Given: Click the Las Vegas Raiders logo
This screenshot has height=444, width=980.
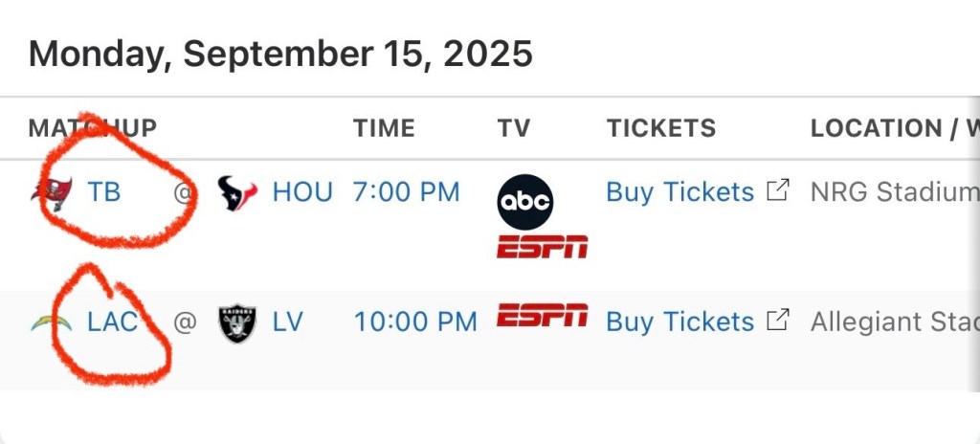Looking at the screenshot, I should (x=237, y=322).
